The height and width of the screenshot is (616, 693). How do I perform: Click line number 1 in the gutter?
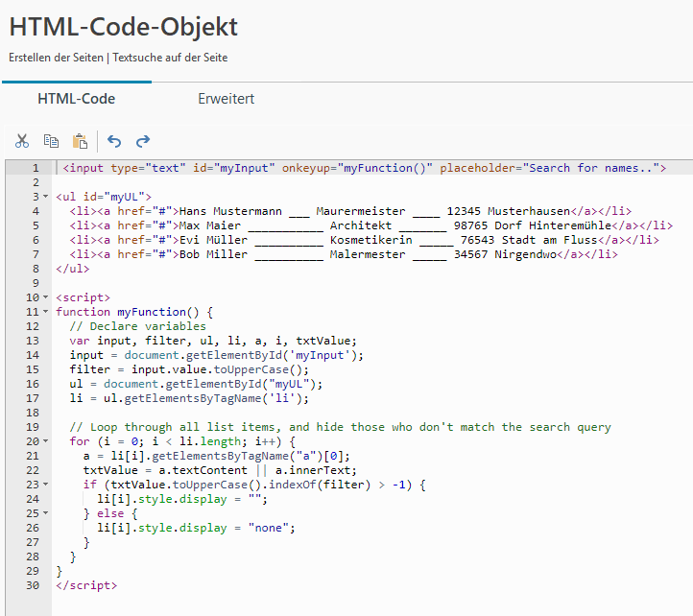click(35, 168)
